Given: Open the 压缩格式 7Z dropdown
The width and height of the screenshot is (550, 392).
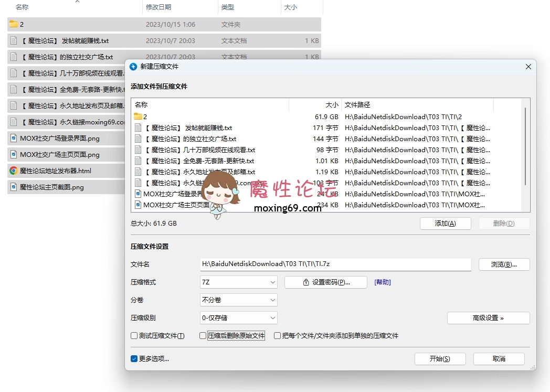Looking at the screenshot, I should pos(239,282).
